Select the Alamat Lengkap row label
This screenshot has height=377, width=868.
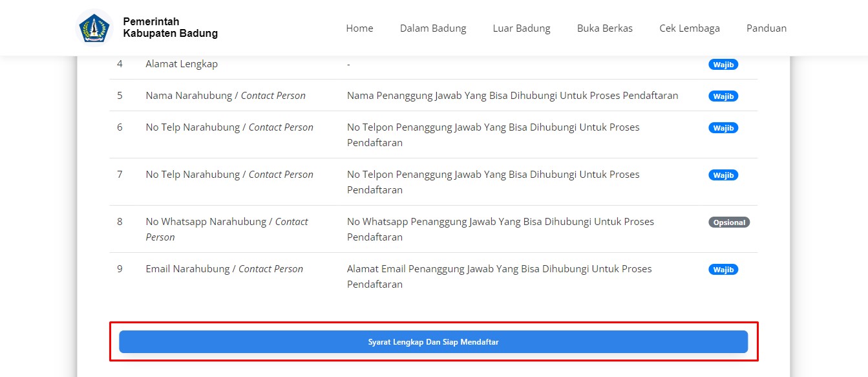(x=182, y=64)
